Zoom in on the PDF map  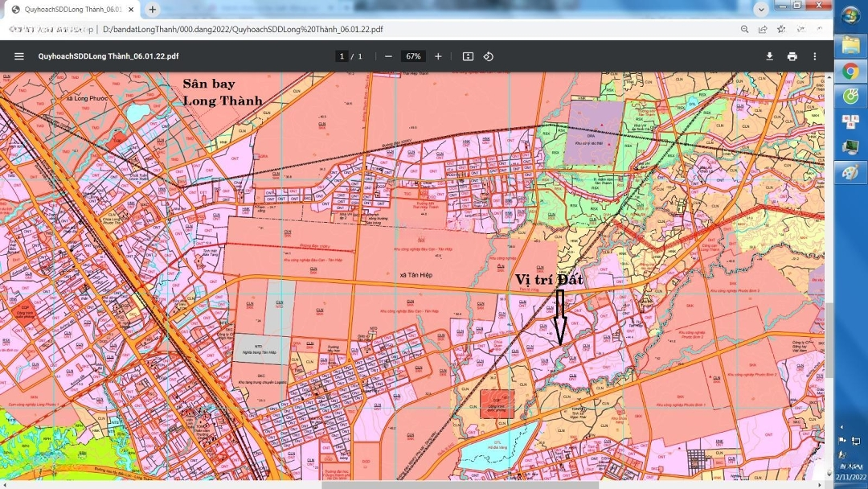coord(438,56)
